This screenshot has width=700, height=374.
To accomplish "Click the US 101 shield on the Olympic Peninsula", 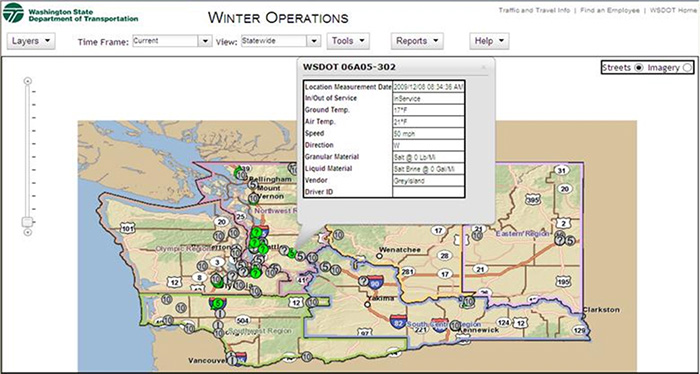I will click(x=128, y=229).
